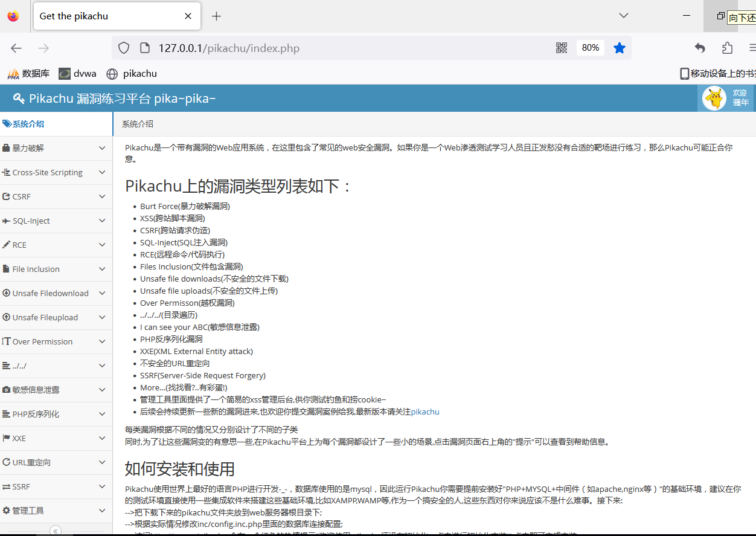Expand the 管理工具 chevron
This screenshot has height=536, width=756.
(102, 511)
